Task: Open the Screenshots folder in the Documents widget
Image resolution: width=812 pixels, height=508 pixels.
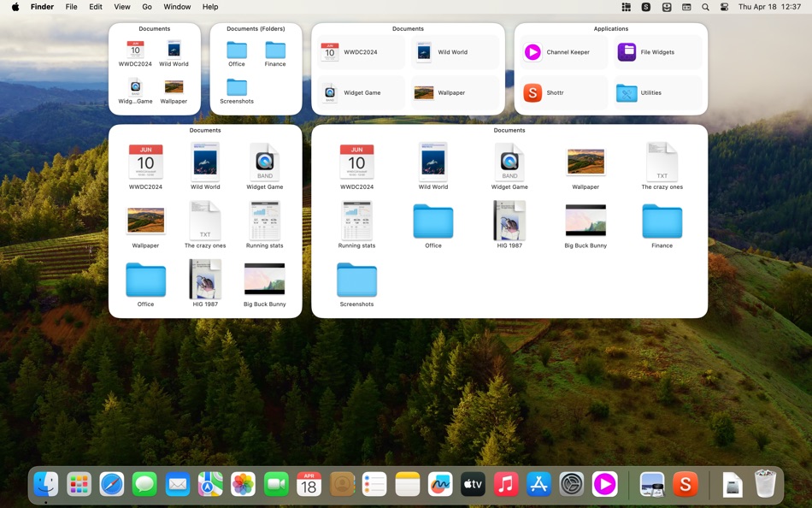Action: tap(356, 278)
